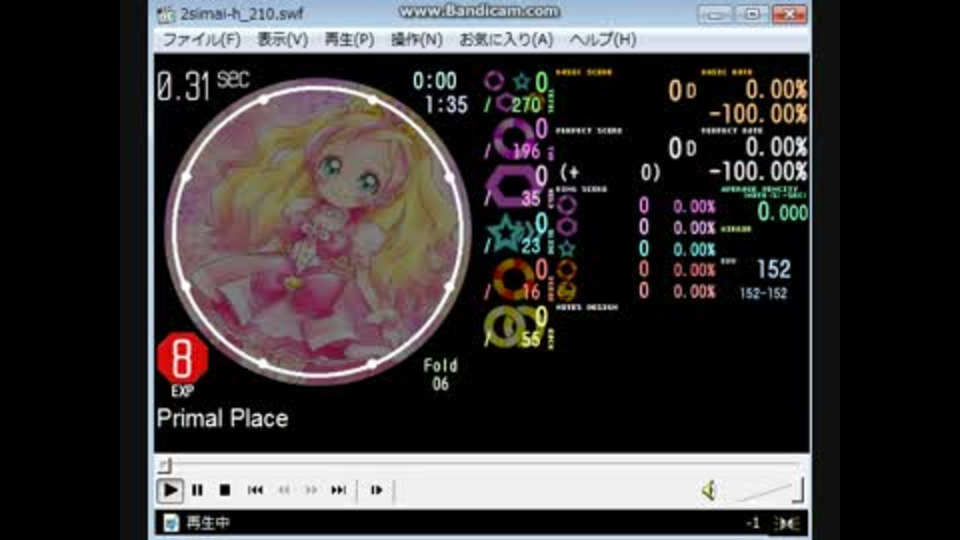Open the ヘルプ(H) menu

point(602,40)
